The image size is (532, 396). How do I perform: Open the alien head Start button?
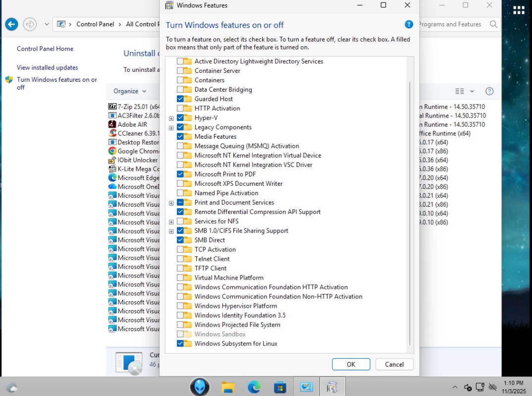click(200, 387)
